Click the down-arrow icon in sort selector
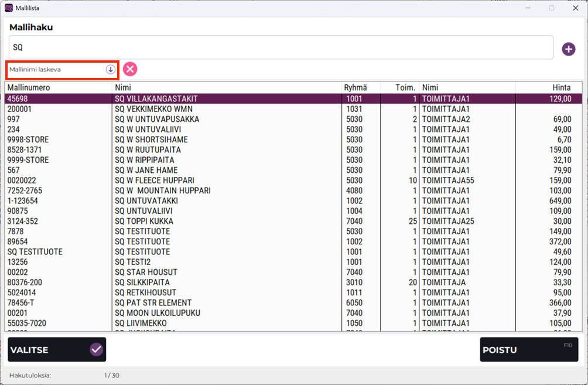The image size is (588, 385). (x=110, y=69)
